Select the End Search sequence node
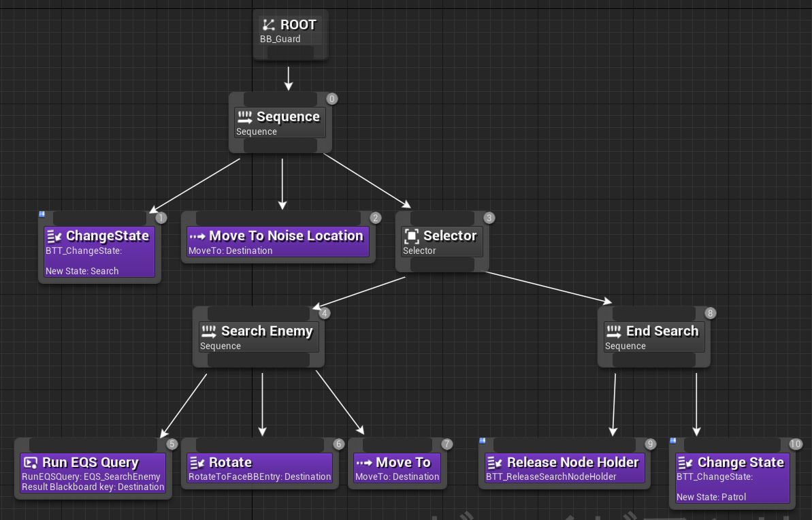 pos(653,337)
